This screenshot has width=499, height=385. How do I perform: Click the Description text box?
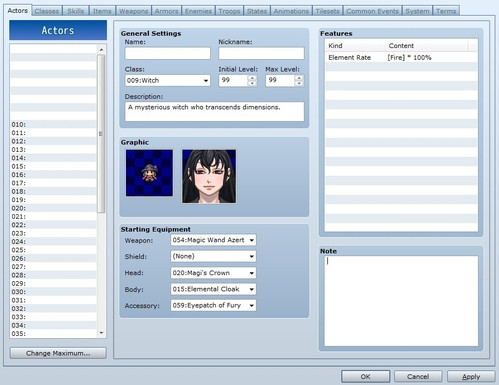[214, 111]
